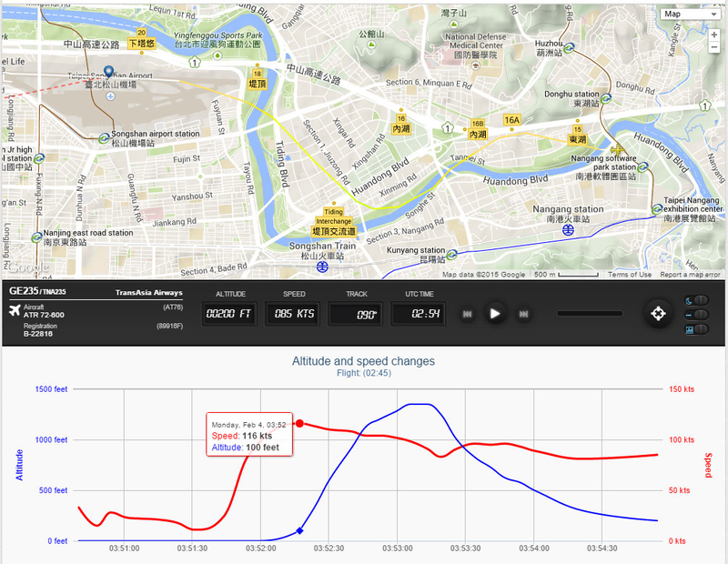Click the UTC time readout 02:54
728x564 pixels.
coord(419,314)
